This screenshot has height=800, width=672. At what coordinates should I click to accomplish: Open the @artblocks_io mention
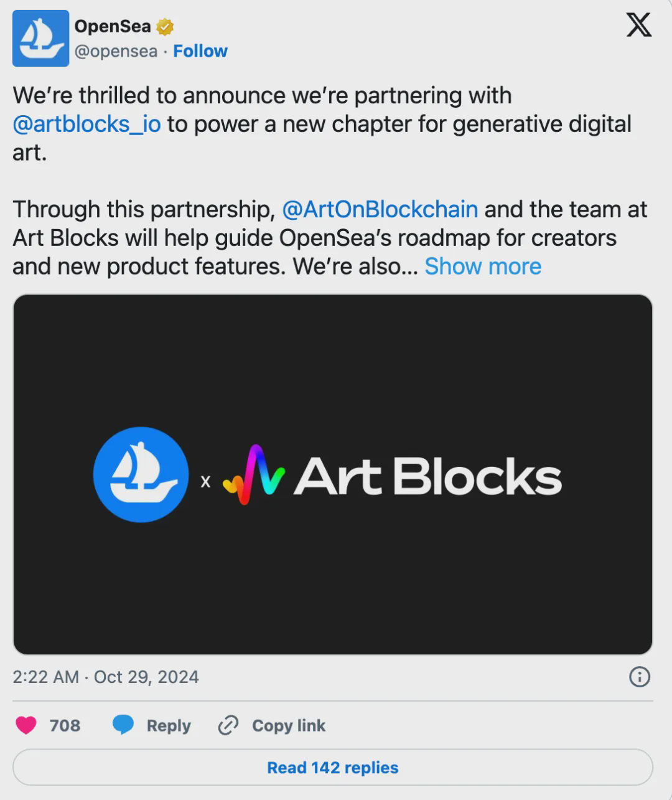coord(86,124)
